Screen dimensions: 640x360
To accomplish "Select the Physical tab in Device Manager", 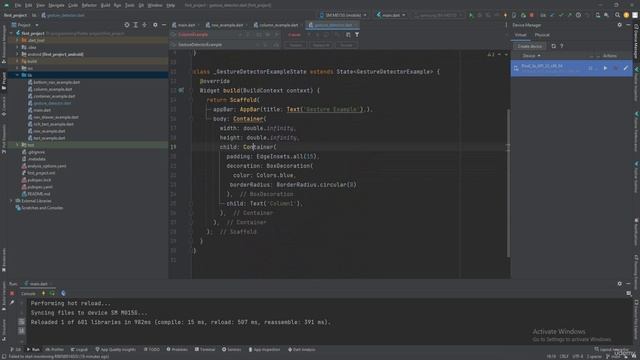I will (542, 35).
